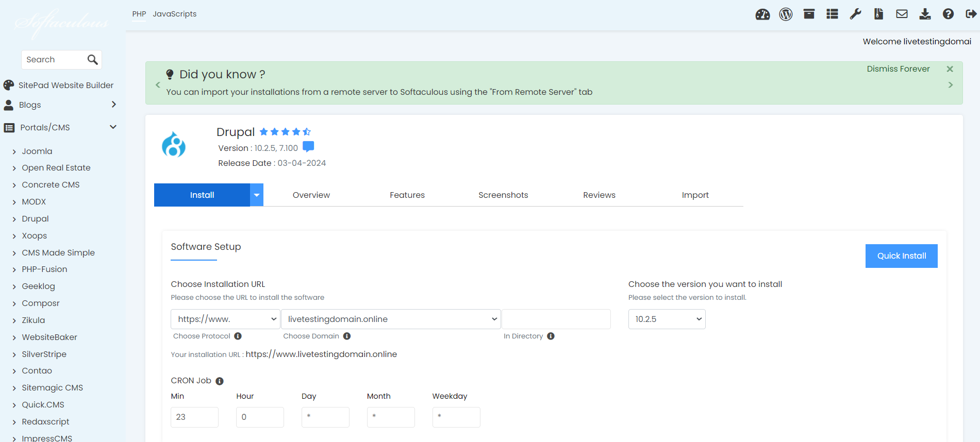Screen dimensions: 980x442
Task: Click the search magnifier icon
Action: 92,60
